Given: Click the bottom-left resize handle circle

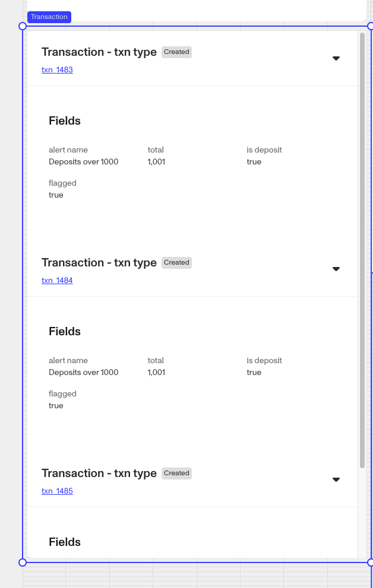Looking at the screenshot, I should click(x=23, y=562).
